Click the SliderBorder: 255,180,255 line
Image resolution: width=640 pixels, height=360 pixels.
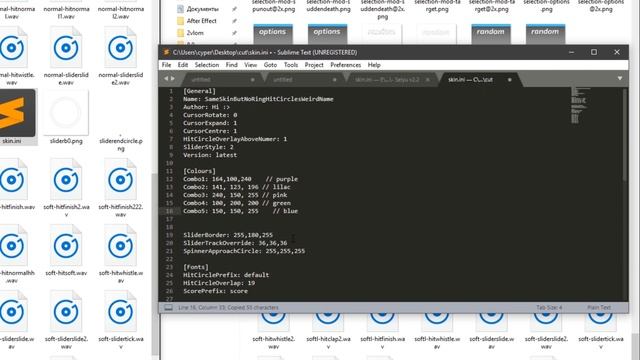click(228, 235)
